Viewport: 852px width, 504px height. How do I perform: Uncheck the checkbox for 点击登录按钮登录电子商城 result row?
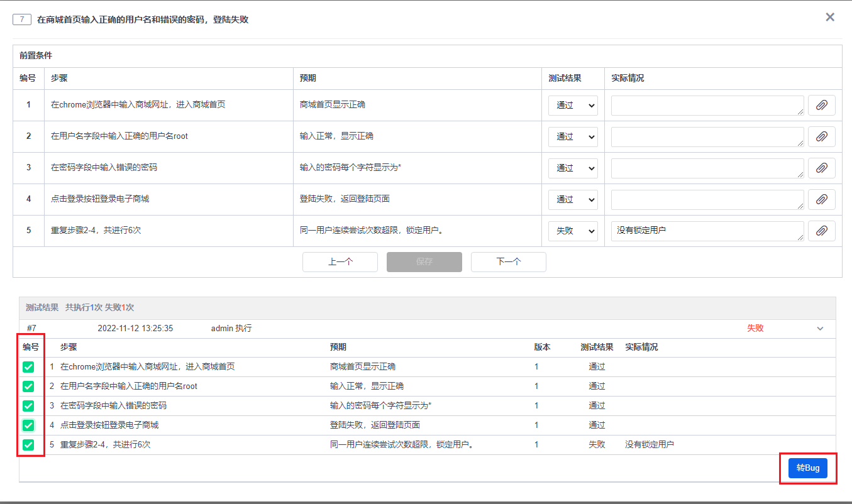point(28,425)
